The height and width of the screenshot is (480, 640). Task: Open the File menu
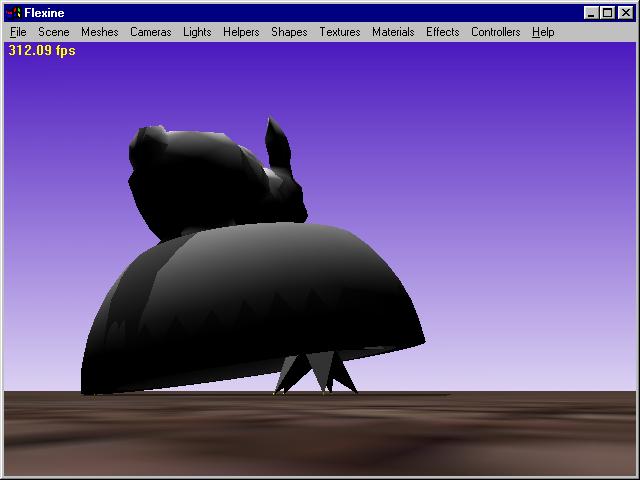click(x=18, y=32)
